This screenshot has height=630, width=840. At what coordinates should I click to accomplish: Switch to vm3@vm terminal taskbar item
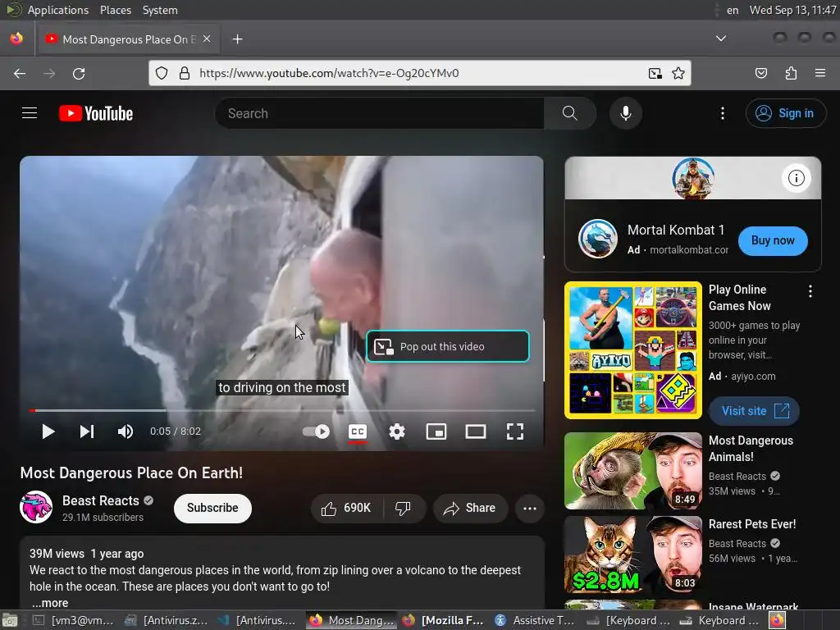click(73, 620)
